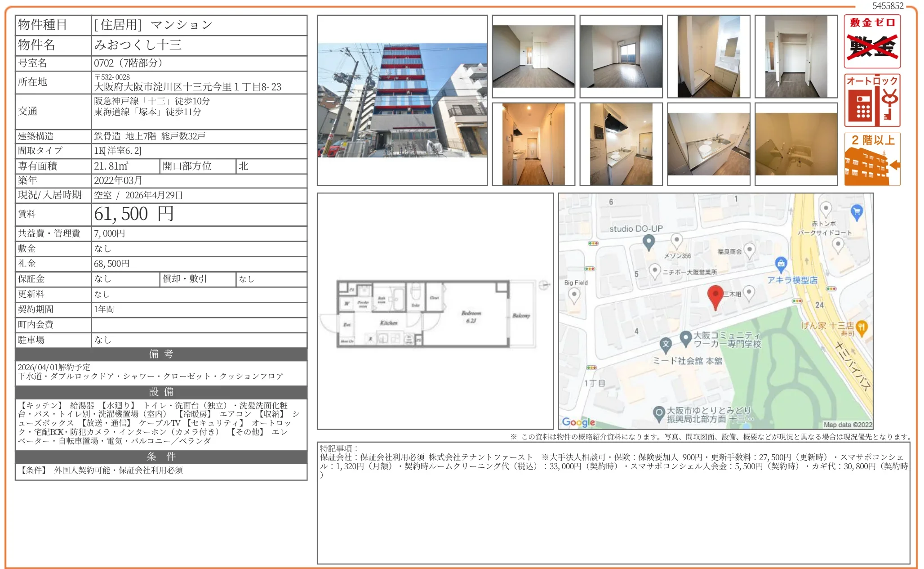The height and width of the screenshot is (569, 924).
Task: Click the bathroom photo thumbnail
Action: [795, 143]
